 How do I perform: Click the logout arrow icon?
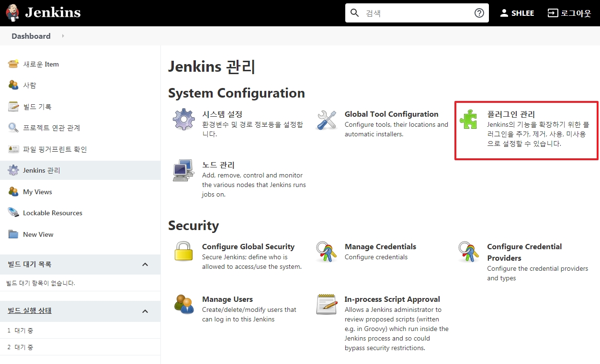[553, 13]
